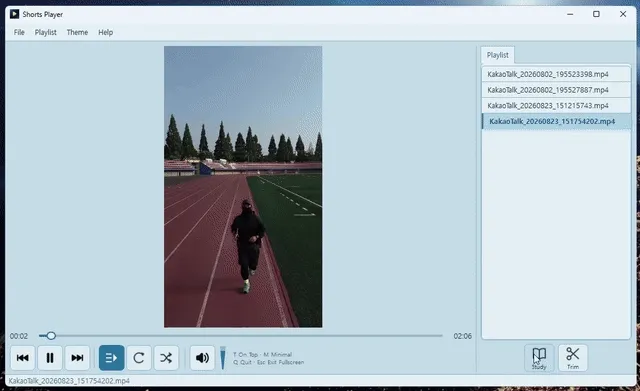Skip to the next track
The height and width of the screenshot is (391, 640).
77,358
